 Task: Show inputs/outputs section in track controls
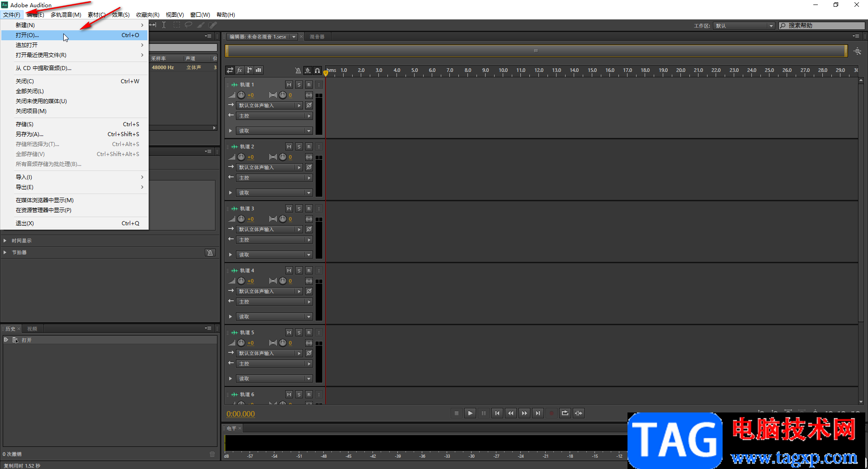point(230,70)
